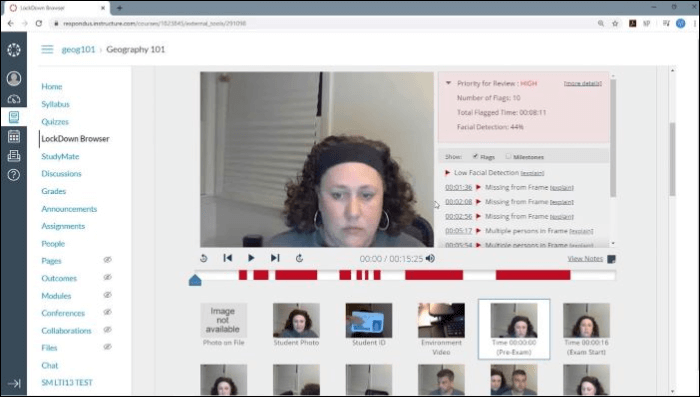Toggle visibility eye icon for Collaborations
The image size is (700, 397).
point(108,330)
